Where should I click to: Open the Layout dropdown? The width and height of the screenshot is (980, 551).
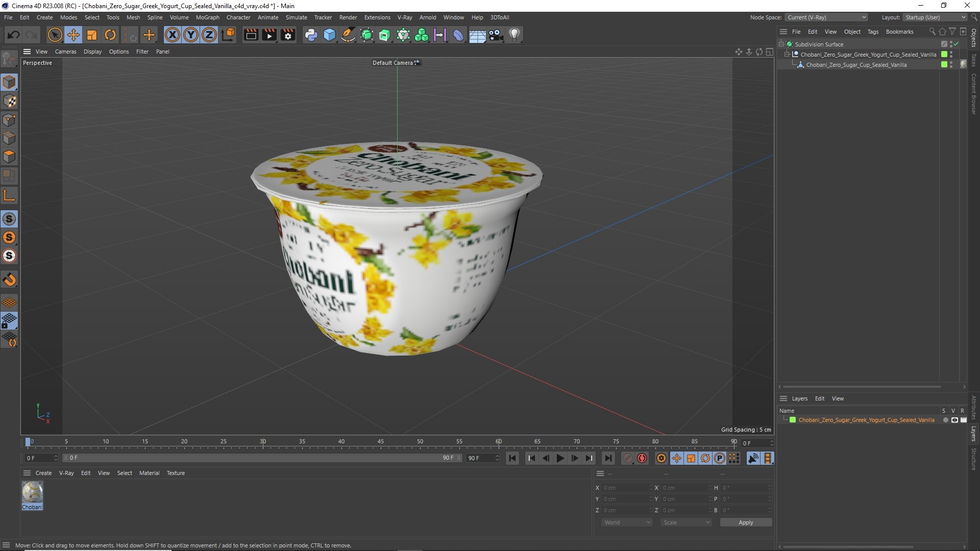[935, 17]
